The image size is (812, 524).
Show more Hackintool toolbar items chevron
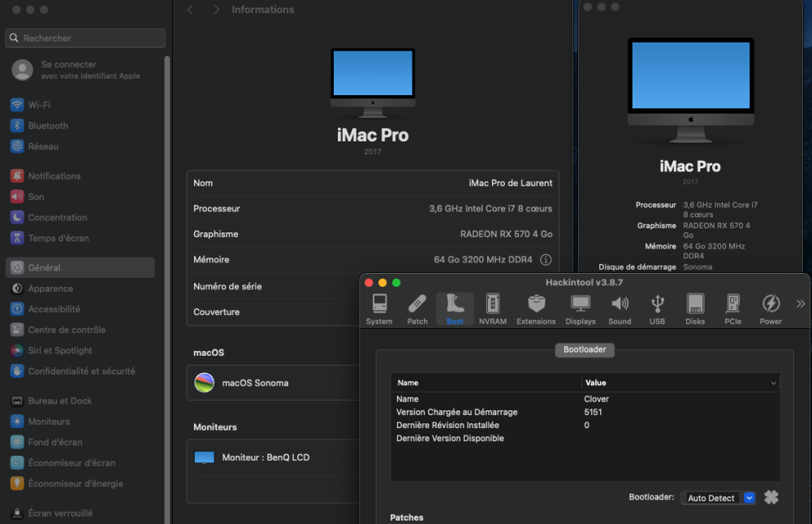[x=801, y=304]
